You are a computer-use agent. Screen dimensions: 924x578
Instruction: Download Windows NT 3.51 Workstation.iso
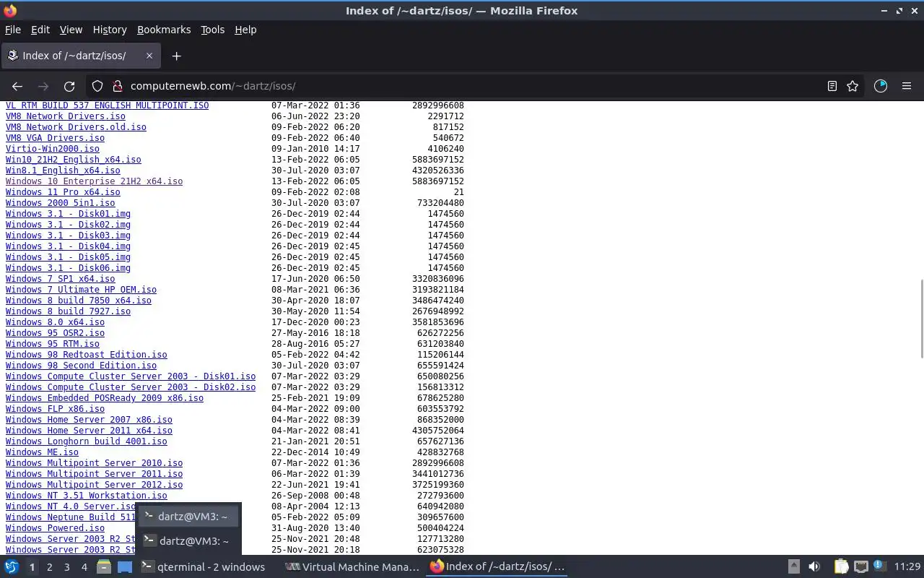tap(86, 496)
